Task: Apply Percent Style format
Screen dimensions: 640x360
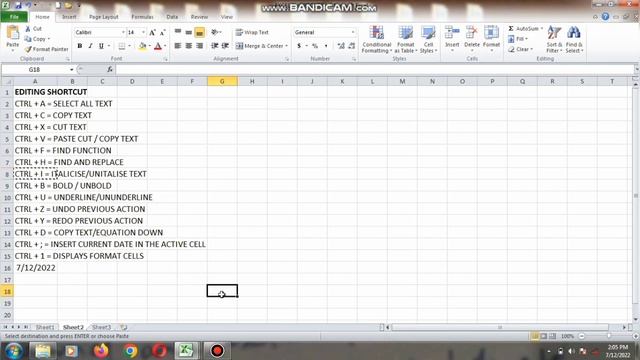Action: (315, 46)
